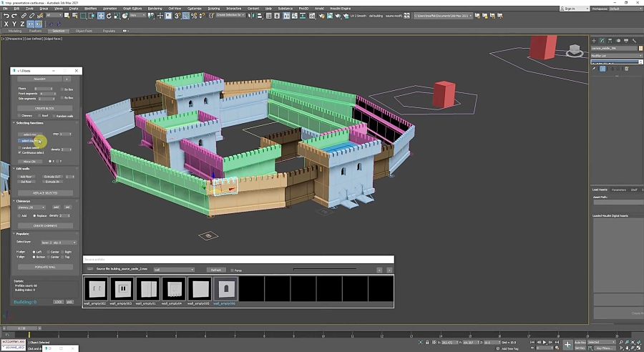
Task: Tick the By Box checkbox next to Floors
Action: click(62, 89)
